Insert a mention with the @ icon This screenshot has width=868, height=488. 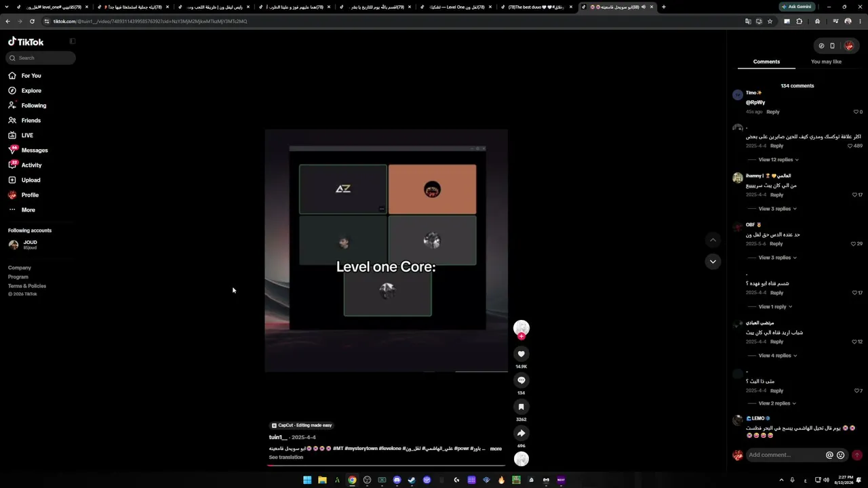point(829,455)
